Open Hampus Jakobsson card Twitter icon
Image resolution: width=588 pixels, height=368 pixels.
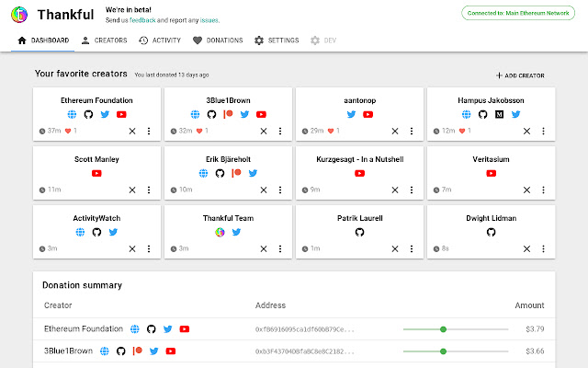pos(516,114)
